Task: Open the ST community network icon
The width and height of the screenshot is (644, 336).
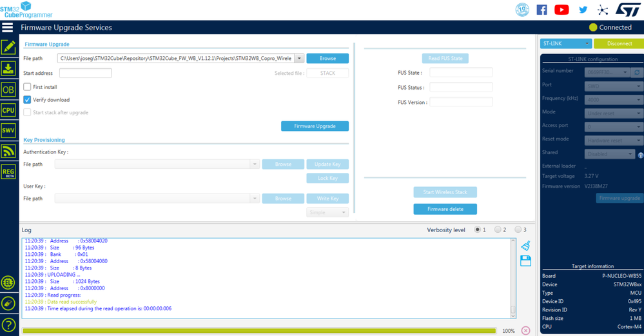Action: point(603,10)
